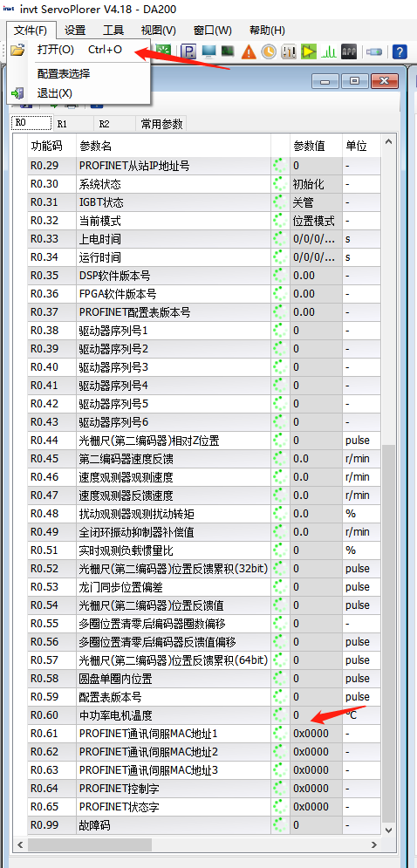Select the 龙门同步位置偏差 parameter

[x=120, y=587]
